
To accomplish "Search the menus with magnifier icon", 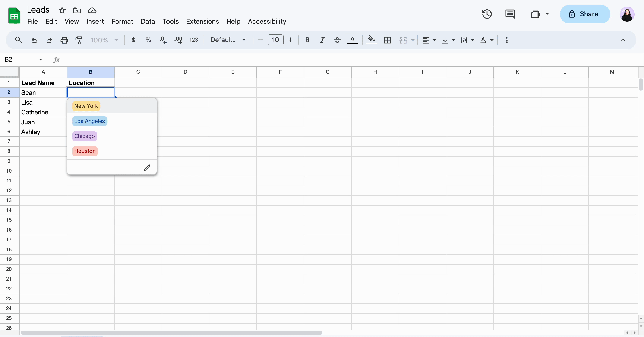I will pyautogui.click(x=18, y=40).
